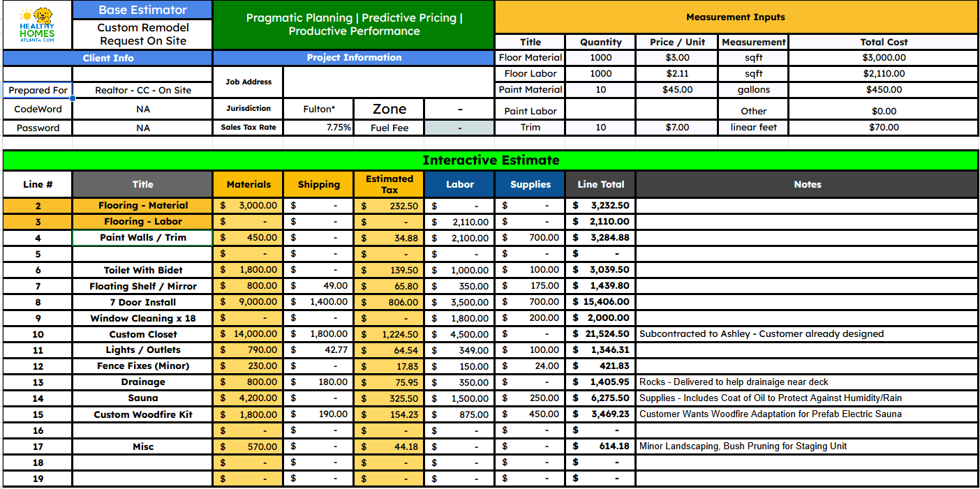
Task: Click the 7 Door Install line total 15,406.00
Action: [x=601, y=302]
